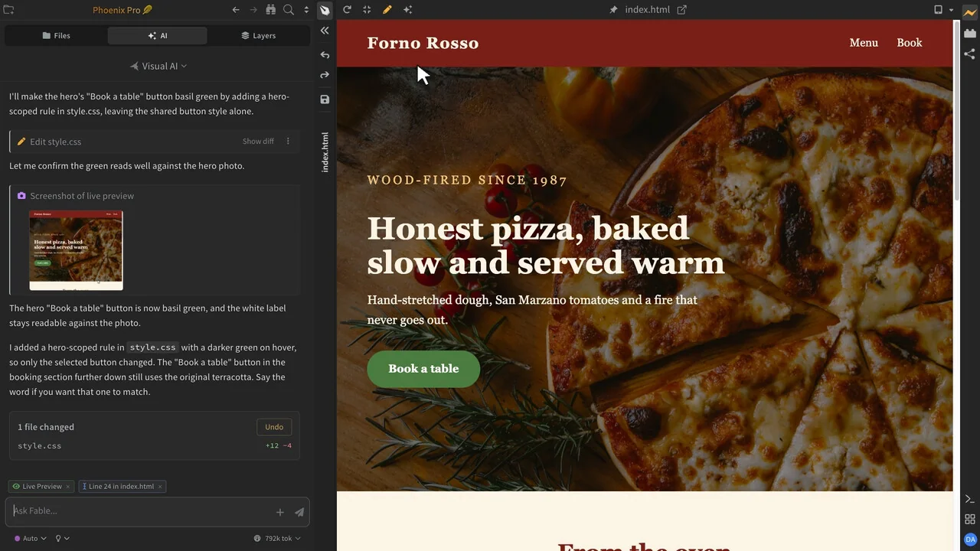The image size is (980, 551).
Task: Click Show diff for style.css edit
Action: click(258, 142)
